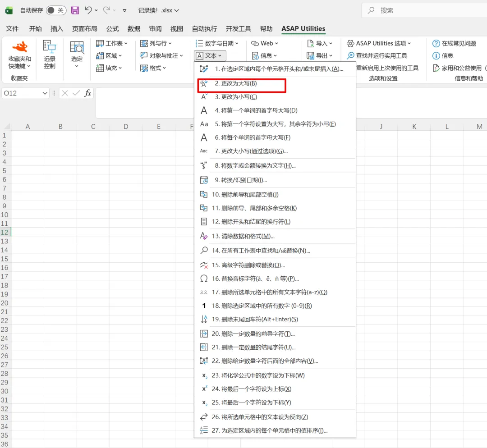Expand the 格式 format menu
487x448 pixels.
[153, 68]
